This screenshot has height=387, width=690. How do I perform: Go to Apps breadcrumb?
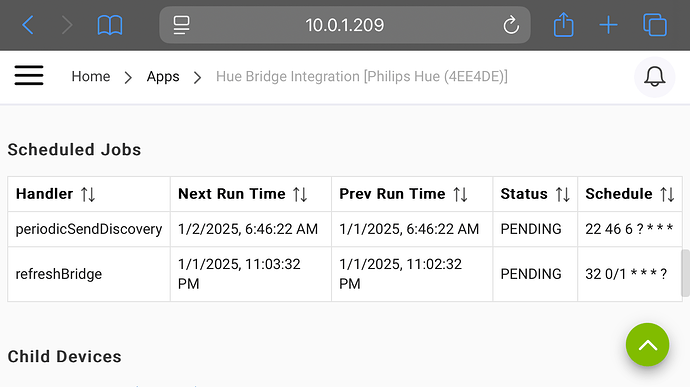coord(163,77)
